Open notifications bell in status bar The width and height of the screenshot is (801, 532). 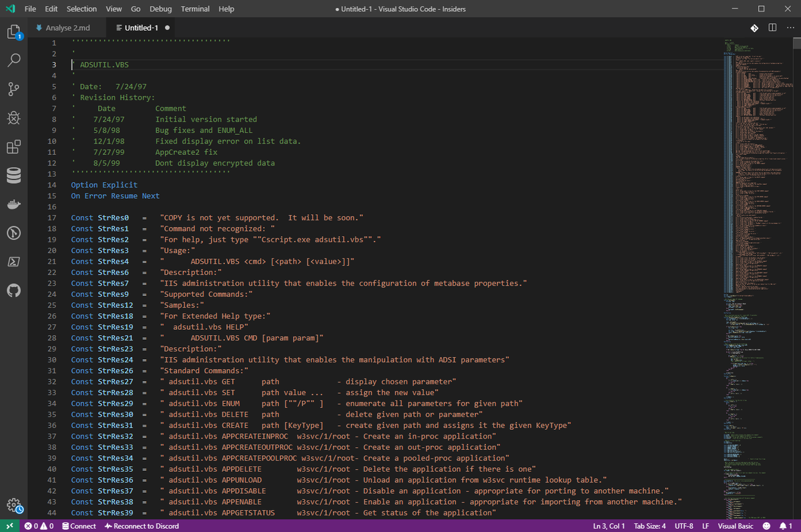786,526
